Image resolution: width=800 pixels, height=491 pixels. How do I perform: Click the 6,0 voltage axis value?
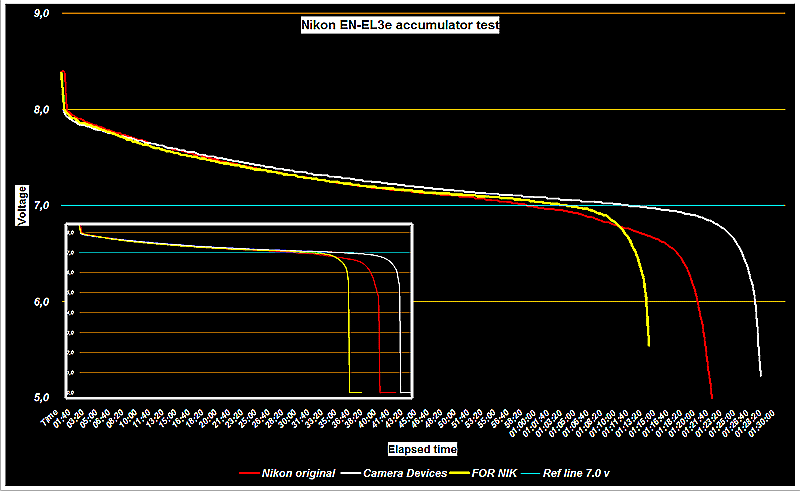42,302
